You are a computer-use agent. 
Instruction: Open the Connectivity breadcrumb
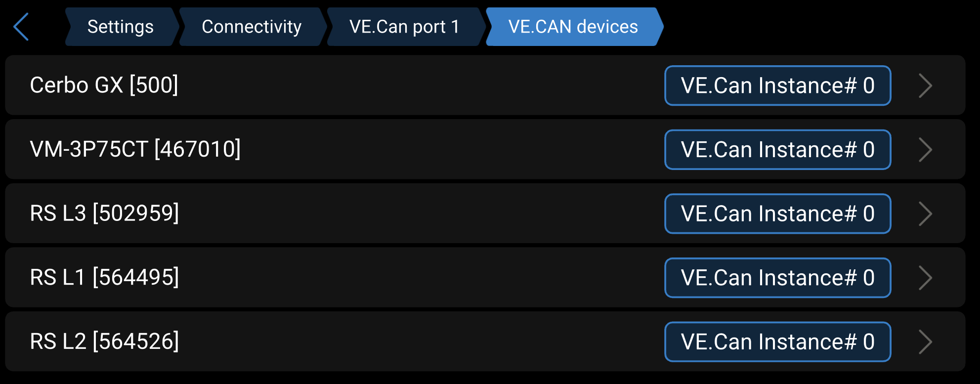[252, 27]
